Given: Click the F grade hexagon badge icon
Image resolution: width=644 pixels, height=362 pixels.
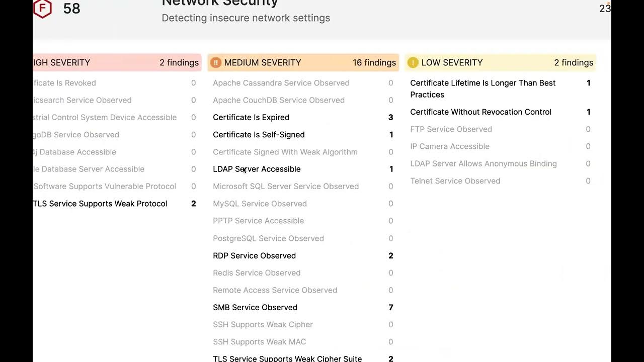Looking at the screenshot, I should point(42,9).
